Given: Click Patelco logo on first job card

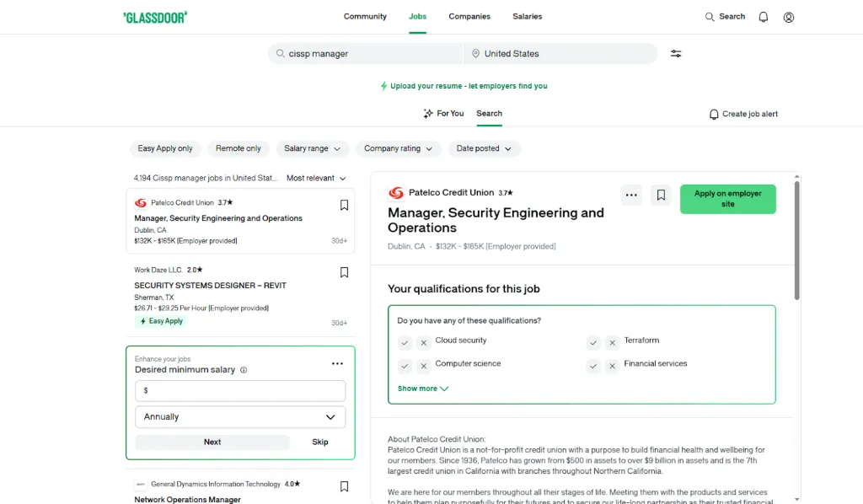Looking at the screenshot, I should point(141,202).
